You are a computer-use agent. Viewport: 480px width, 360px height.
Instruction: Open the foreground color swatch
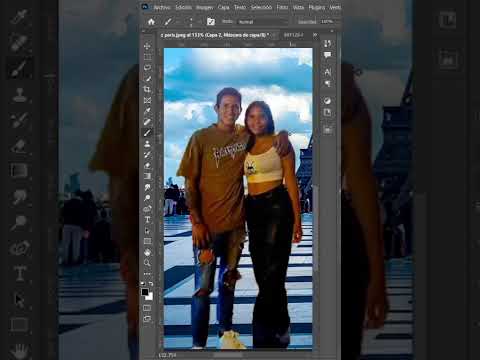[x=145, y=292]
